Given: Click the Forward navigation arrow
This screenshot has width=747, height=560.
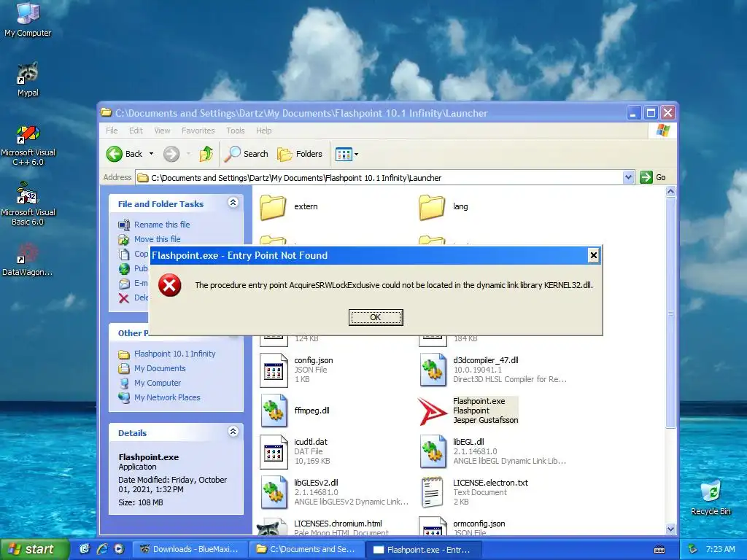Looking at the screenshot, I should [x=171, y=154].
